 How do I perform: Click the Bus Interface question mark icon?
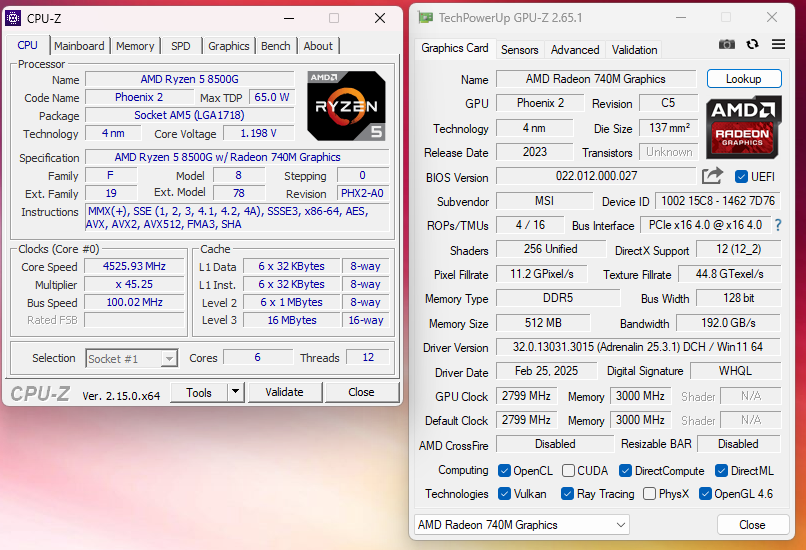point(778,225)
